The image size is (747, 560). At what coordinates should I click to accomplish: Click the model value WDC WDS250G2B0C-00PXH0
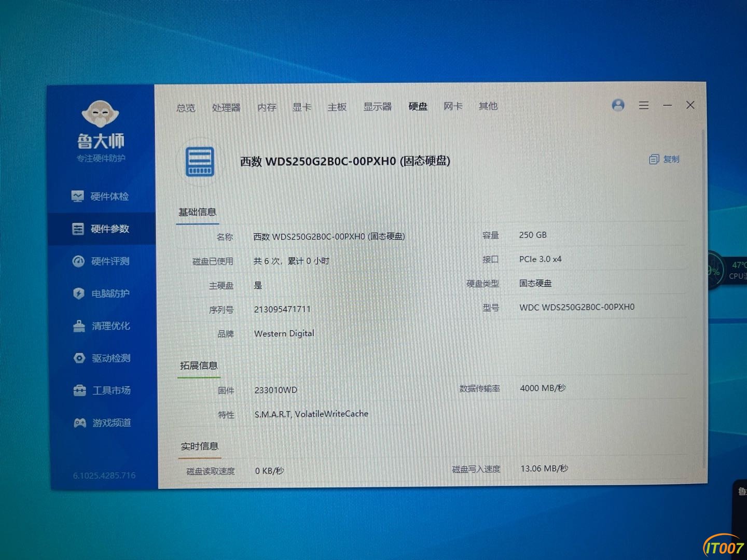(577, 307)
